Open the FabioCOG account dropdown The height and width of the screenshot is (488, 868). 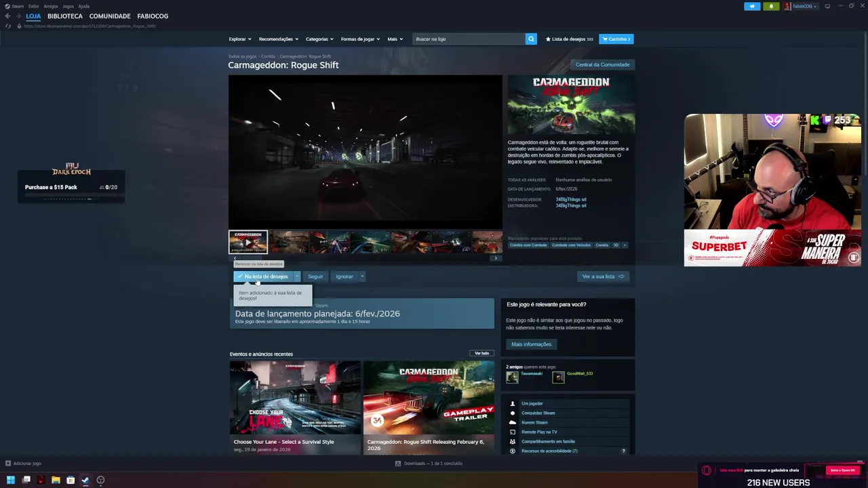[x=805, y=6]
